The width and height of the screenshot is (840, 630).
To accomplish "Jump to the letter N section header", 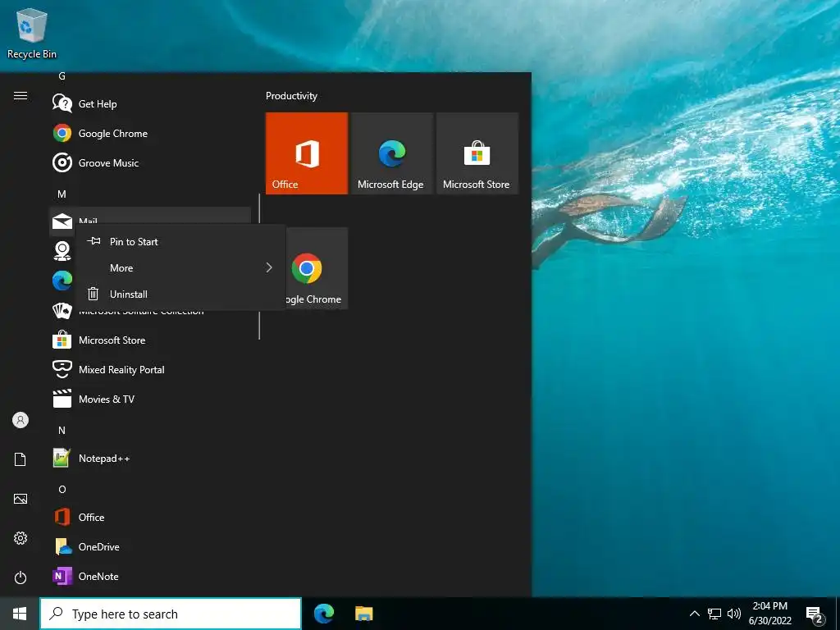I will pos(62,430).
